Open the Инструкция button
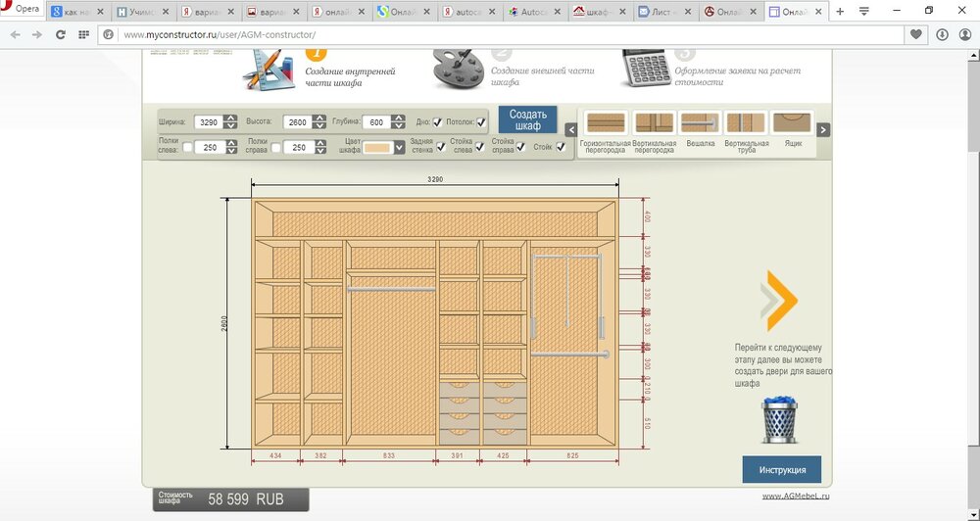The width and height of the screenshot is (980, 521). pyautogui.click(x=781, y=469)
